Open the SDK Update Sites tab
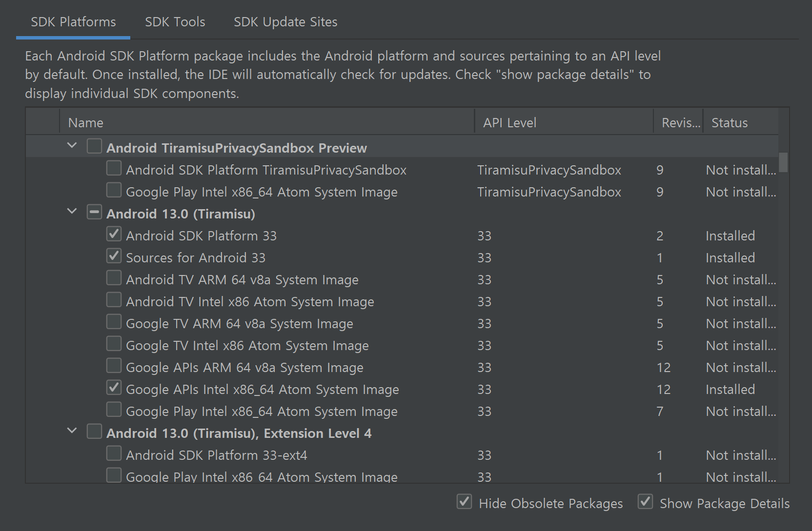812x531 pixels. (x=285, y=22)
